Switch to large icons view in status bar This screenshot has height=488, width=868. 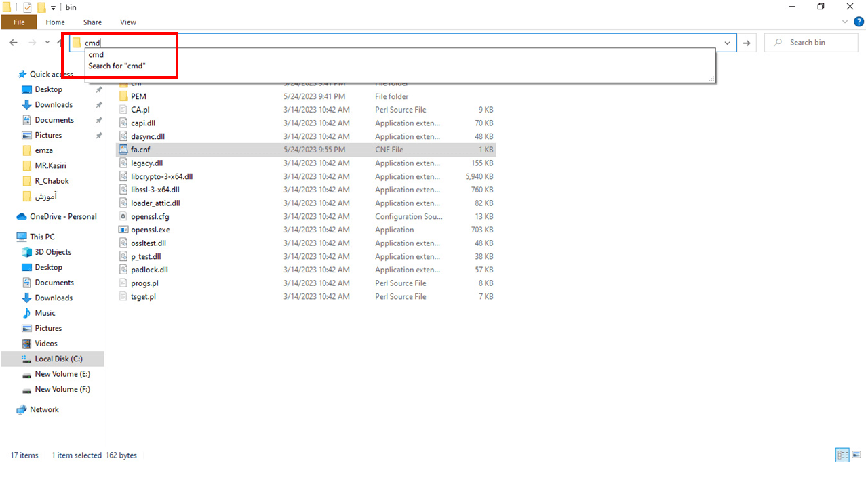(856, 455)
